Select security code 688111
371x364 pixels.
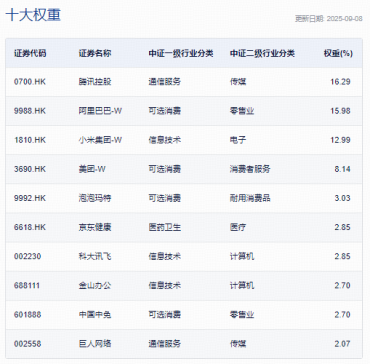(27, 286)
